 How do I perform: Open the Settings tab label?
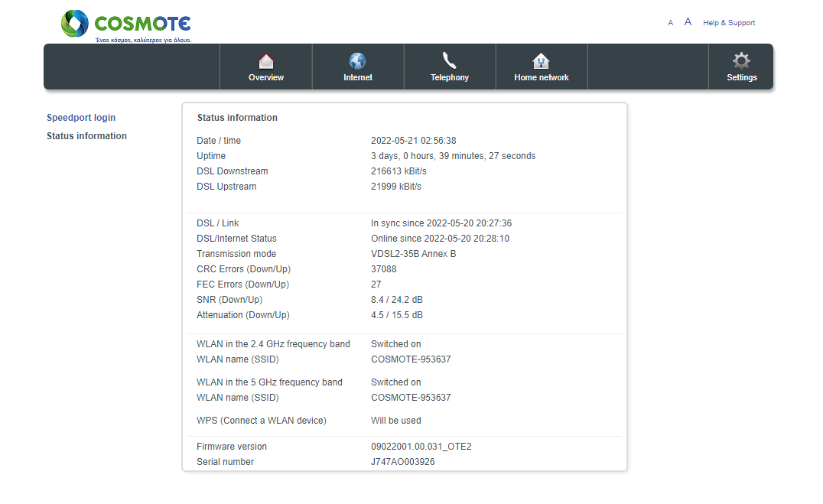pyautogui.click(x=742, y=77)
